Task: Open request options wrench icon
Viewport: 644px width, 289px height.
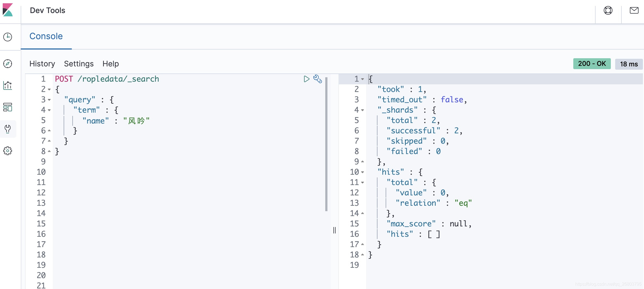Action: pos(318,79)
